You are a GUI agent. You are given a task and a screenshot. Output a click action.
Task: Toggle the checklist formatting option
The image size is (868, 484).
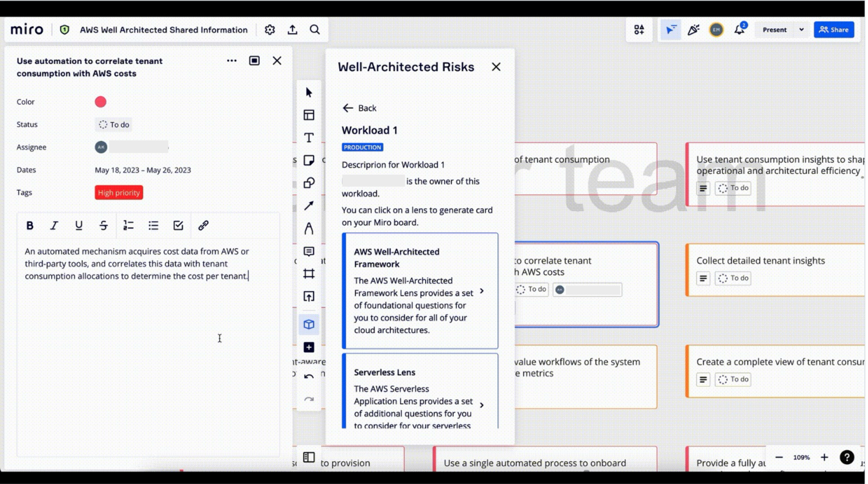(x=178, y=225)
